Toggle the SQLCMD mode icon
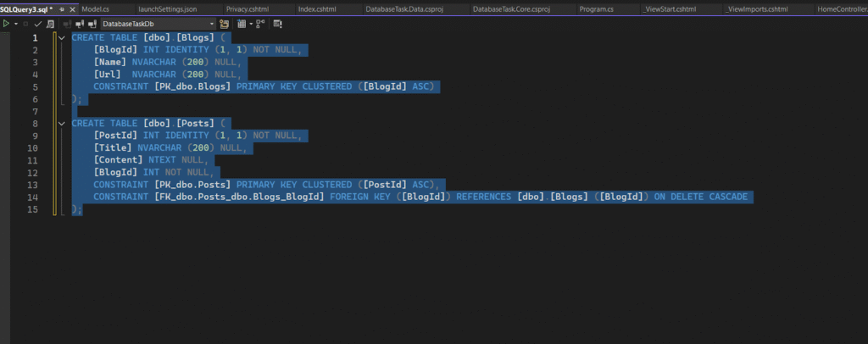 (x=277, y=24)
